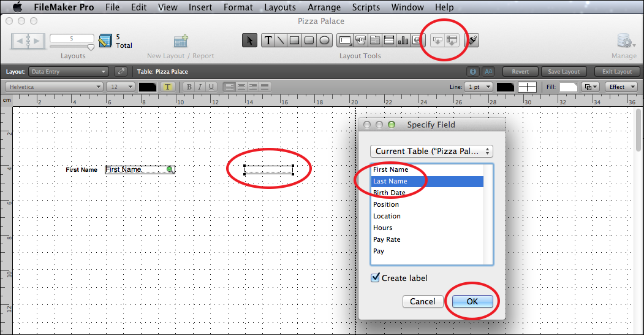
Task: Select the Rectangle tool
Action: (295, 40)
